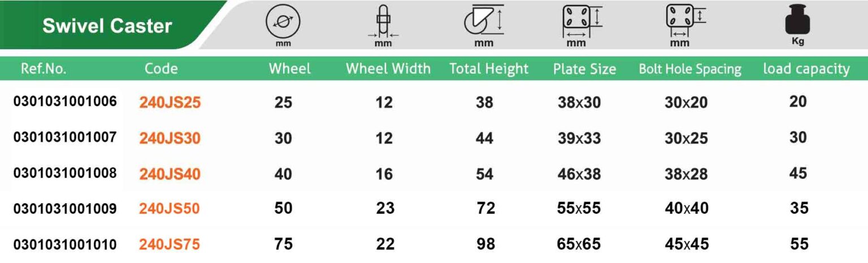Image resolution: width=868 pixels, height=263 pixels.
Task: Click the wheel width icon
Action: pyautogui.click(x=383, y=23)
